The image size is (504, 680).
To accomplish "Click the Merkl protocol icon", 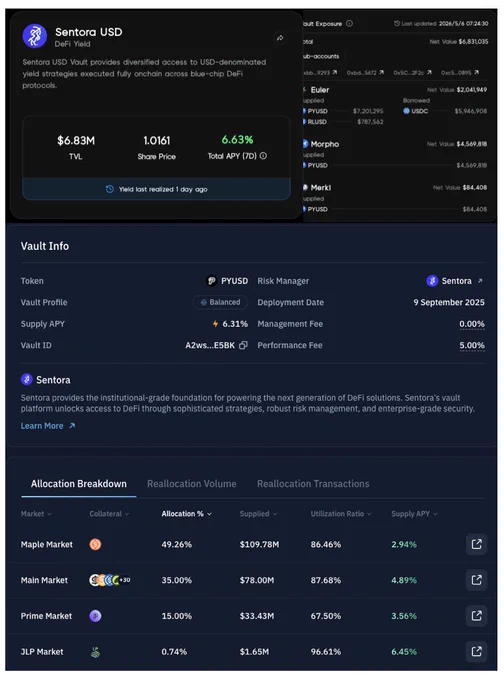I will pos(305,187).
